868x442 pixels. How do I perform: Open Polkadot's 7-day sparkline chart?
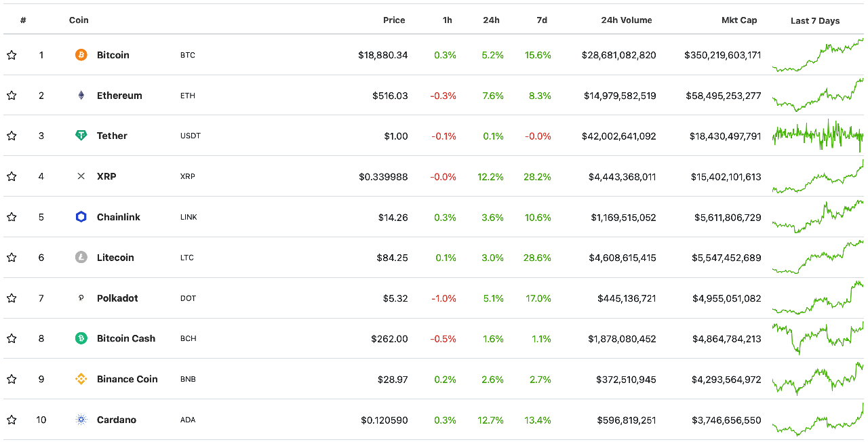point(818,298)
